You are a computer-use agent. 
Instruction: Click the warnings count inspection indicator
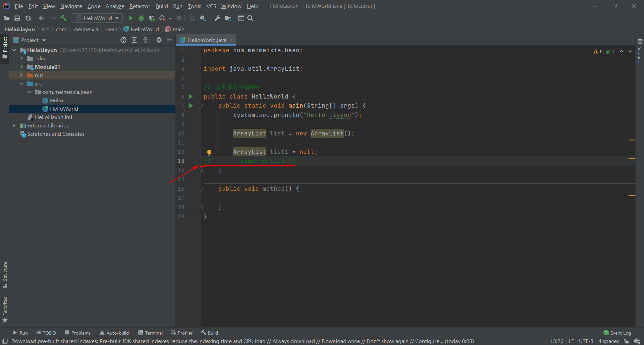[x=598, y=51]
